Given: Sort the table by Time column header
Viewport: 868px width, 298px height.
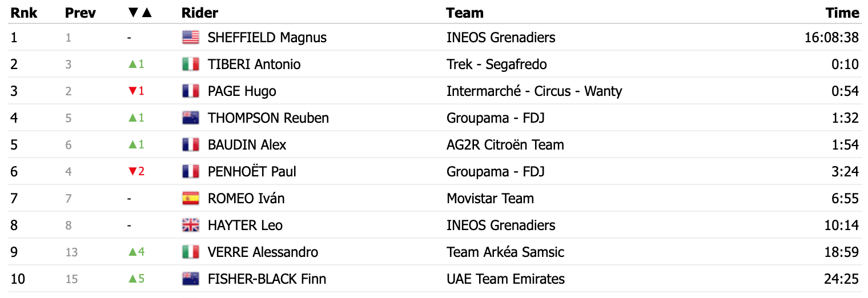Looking at the screenshot, I should [842, 13].
